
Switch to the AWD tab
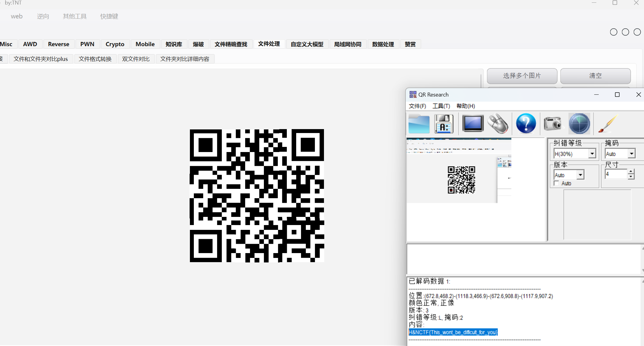pos(30,44)
